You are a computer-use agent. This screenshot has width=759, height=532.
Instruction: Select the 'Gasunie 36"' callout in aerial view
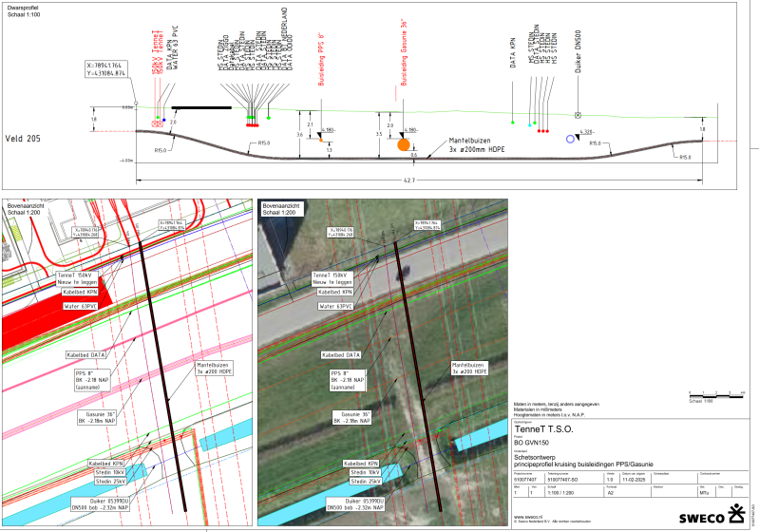click(351, 417)
